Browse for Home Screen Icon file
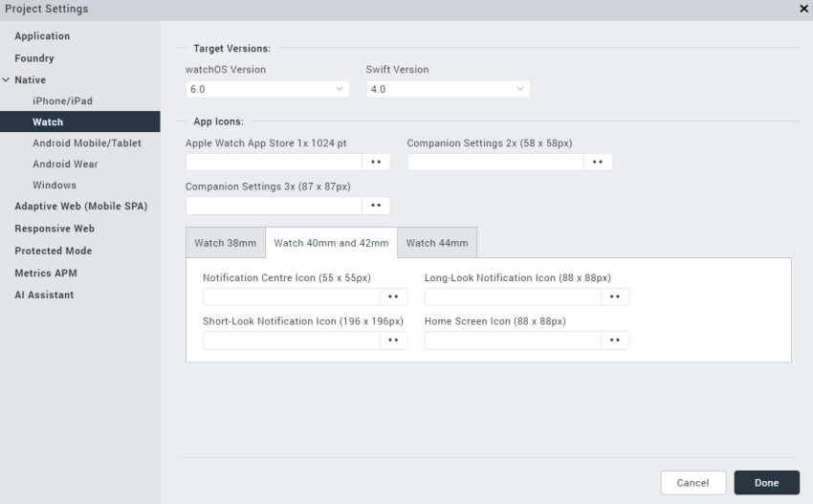Viewport: 813px width, 504px height. coord(615,340)
